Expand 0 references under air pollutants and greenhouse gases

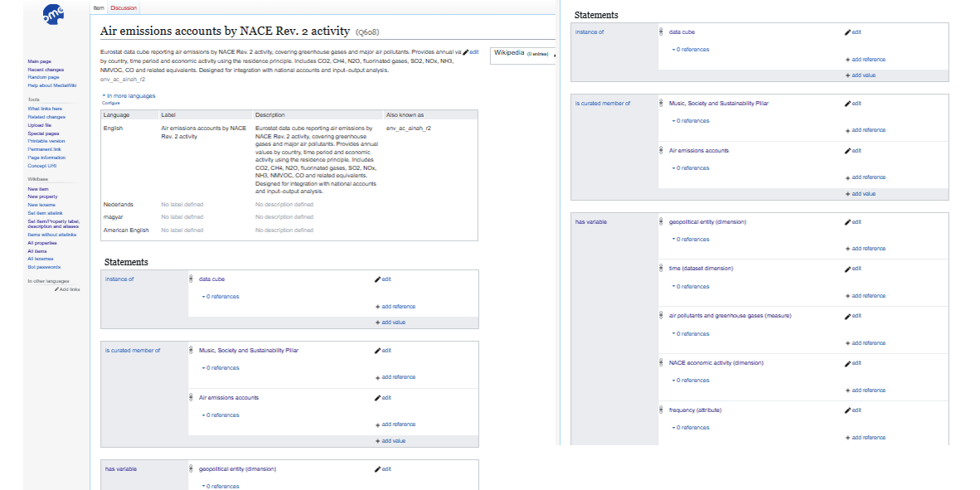(x=691, y=334)
